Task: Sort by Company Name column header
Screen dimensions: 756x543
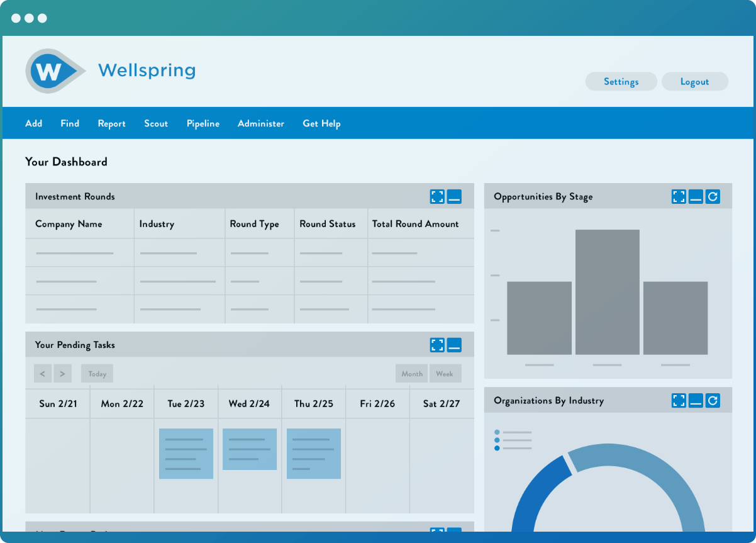Action: [x=69, y=224]
